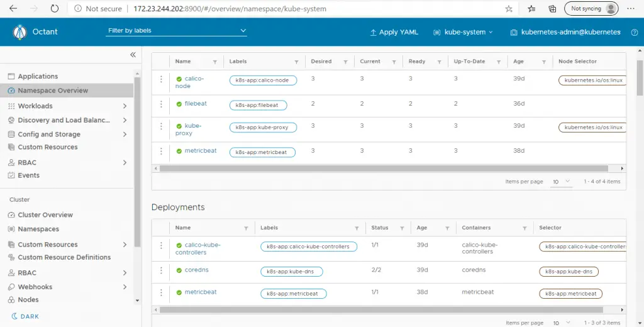Image resolution: width=644 pixels, height=327 pixels.
Task: Filter Deployments Status column icon
Action: click(x=402, y=228)
